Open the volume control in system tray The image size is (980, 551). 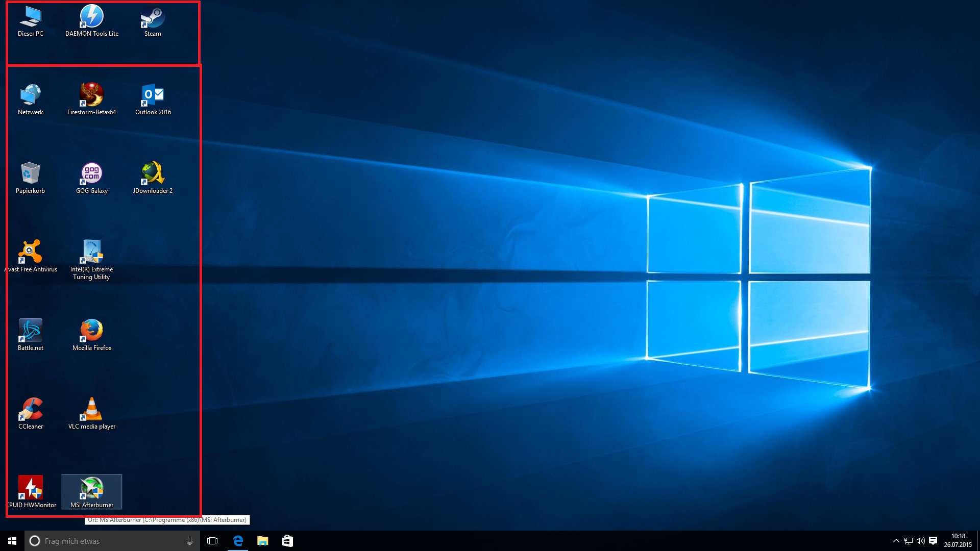920,541
